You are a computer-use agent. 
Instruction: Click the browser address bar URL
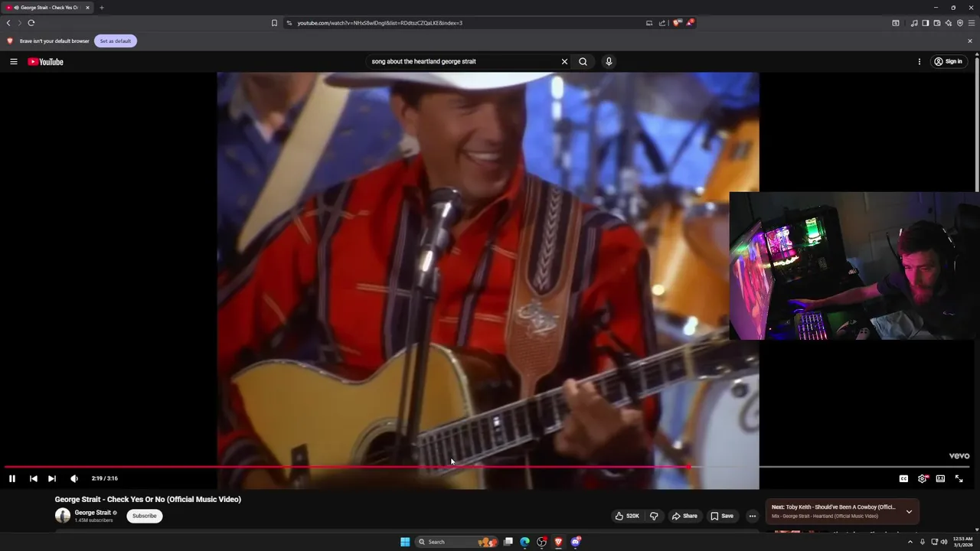379,23
